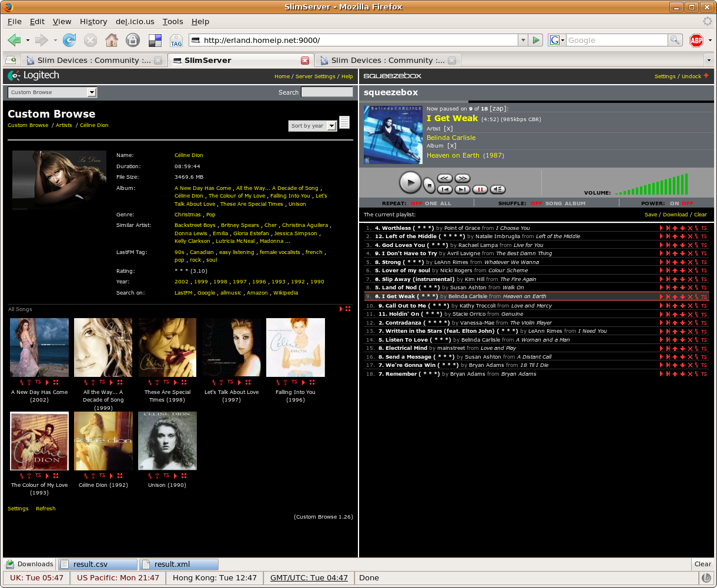The image size is (717, 588).
Task: Skip to the next track
Action: (463, 189)
